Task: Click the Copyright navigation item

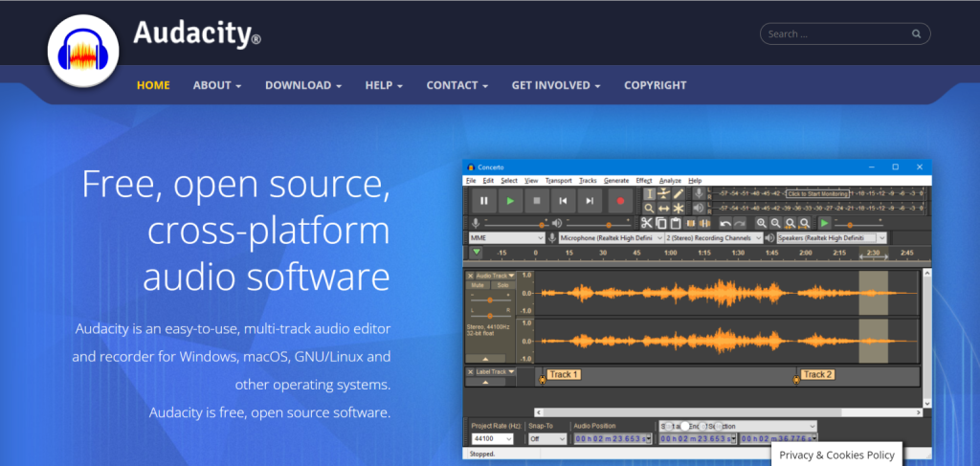Action: pyautogui.click(x=655, y=85)
